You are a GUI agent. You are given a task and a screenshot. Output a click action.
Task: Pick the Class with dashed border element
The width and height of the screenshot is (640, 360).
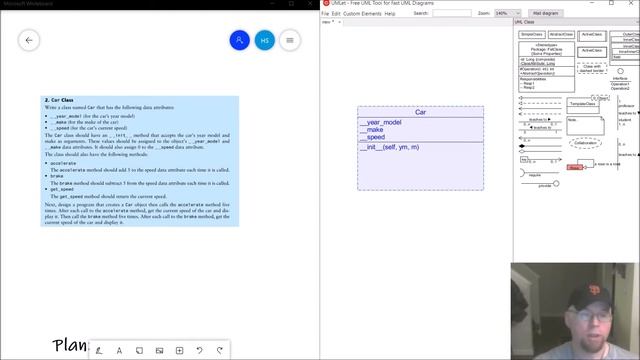click(592, 69)
